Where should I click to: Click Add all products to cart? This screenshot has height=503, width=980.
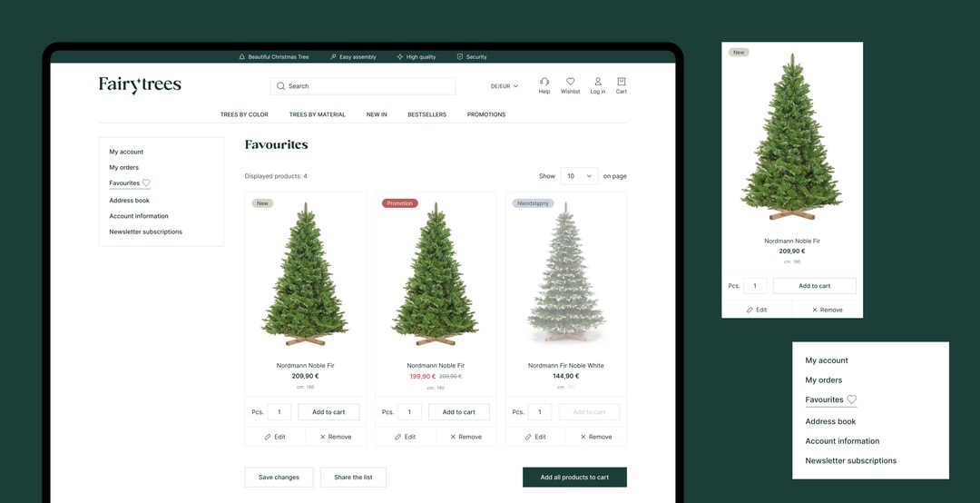click(x=574, y=478)
